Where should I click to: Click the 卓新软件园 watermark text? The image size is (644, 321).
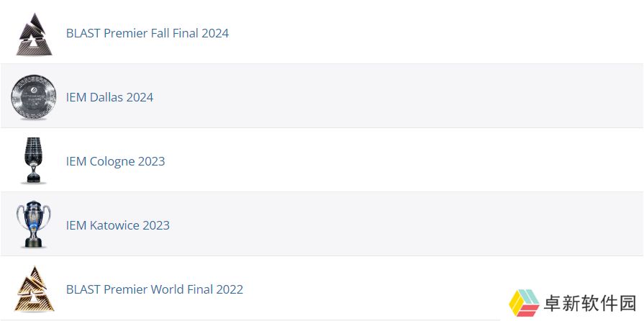(x=590, y=304)
